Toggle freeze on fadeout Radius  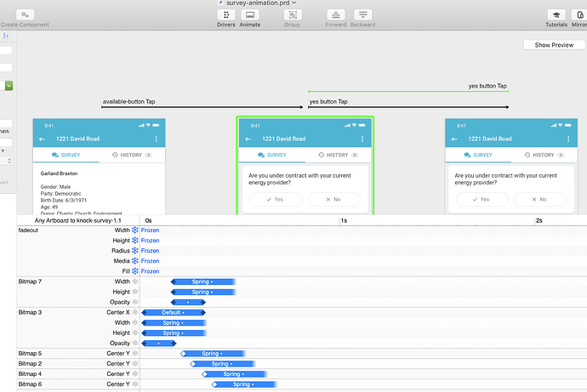point(135,251)
